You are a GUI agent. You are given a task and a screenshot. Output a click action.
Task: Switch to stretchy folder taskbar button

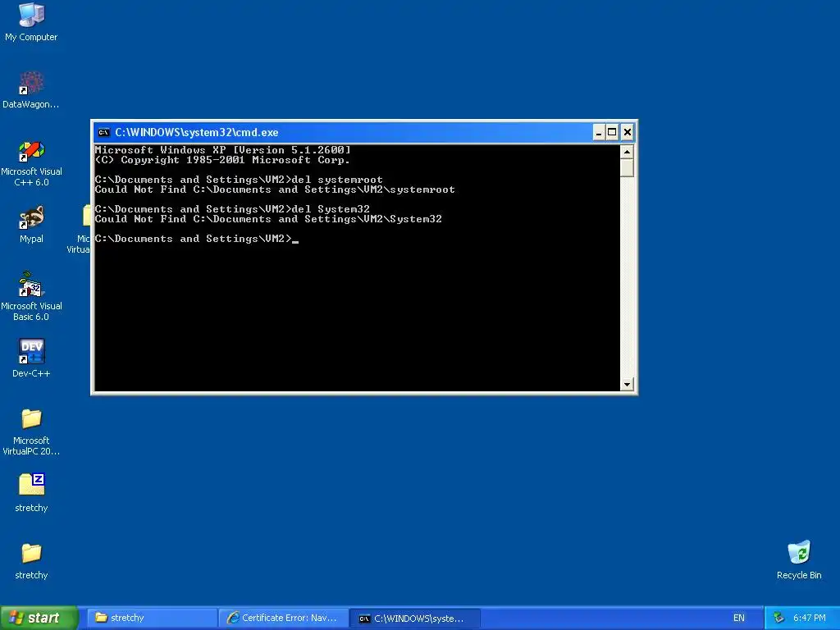[x=152, y=619]
